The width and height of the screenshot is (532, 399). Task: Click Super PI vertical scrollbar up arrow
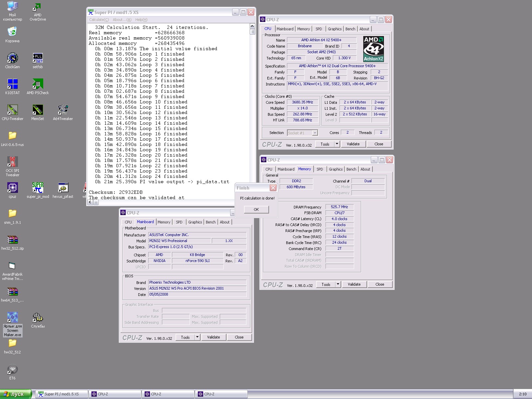(x=252, y=26)
